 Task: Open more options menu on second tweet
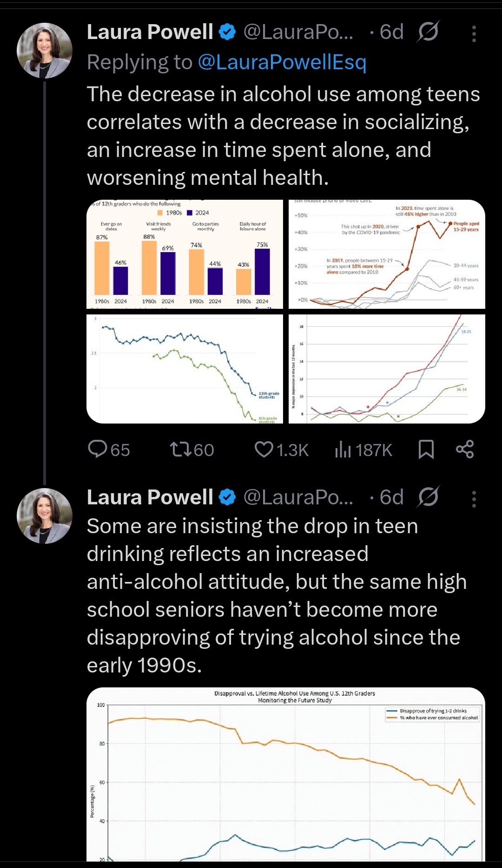point(474,499)
